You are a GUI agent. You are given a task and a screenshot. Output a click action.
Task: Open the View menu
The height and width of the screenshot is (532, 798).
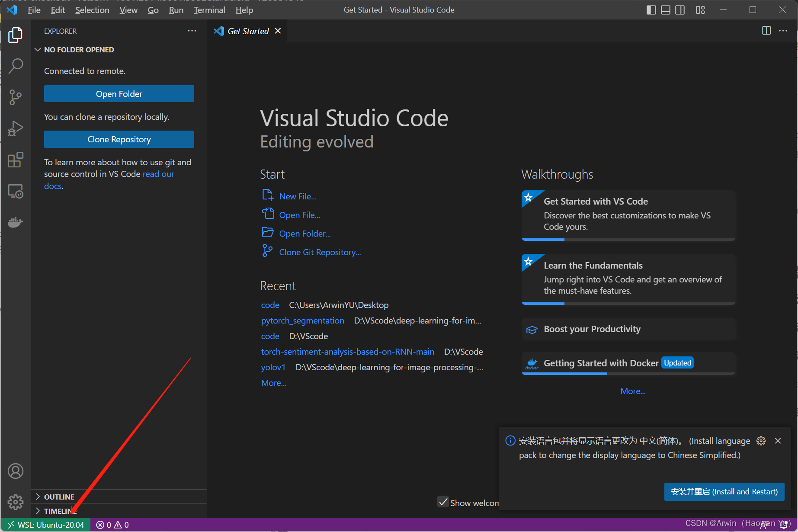[128, 10]
